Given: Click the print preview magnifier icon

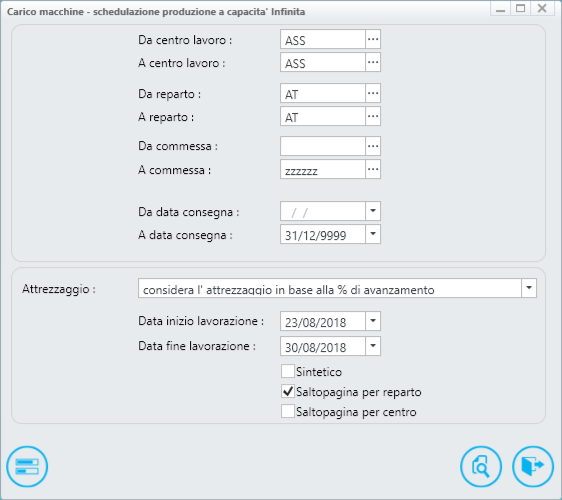Looking at the screenshot, I should click(481, 467).
